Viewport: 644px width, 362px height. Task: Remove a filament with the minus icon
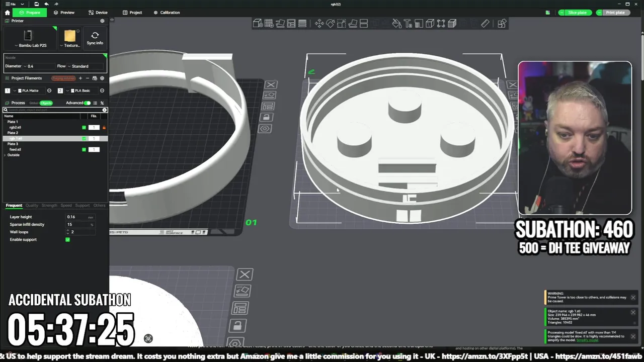88,78
